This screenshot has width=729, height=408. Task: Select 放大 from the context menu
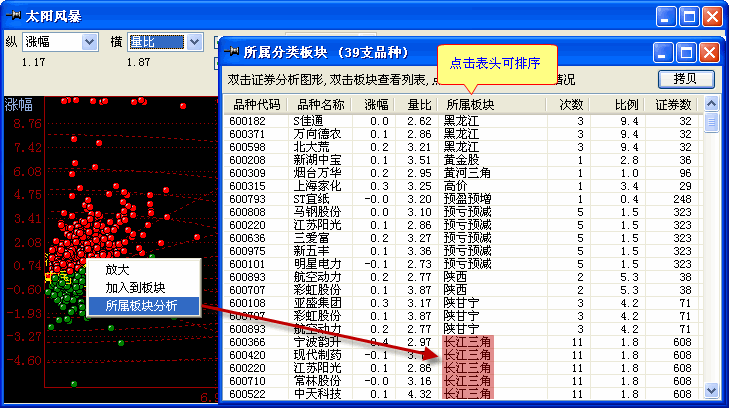tap(117, 270)
